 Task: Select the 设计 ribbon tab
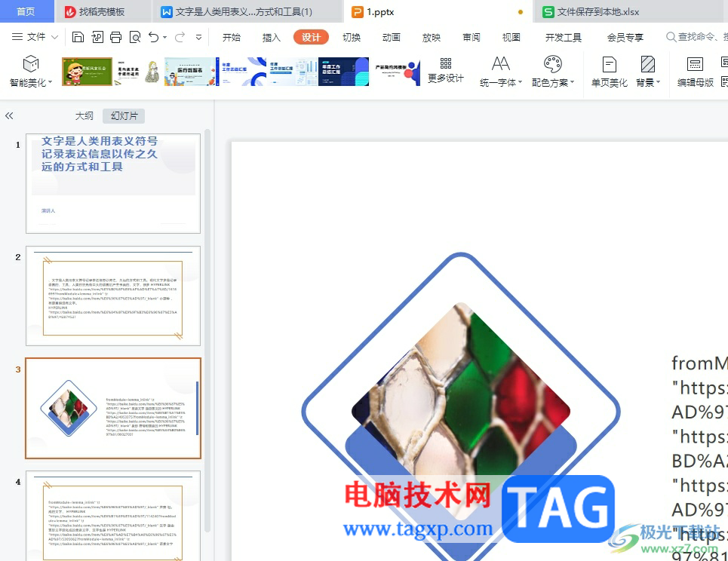(x=311, y=38)
